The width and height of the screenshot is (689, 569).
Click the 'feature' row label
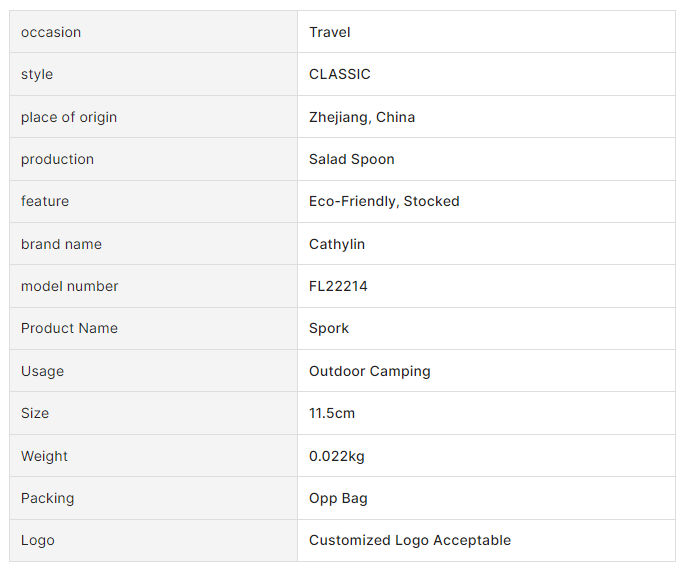[x=45, y=201]
